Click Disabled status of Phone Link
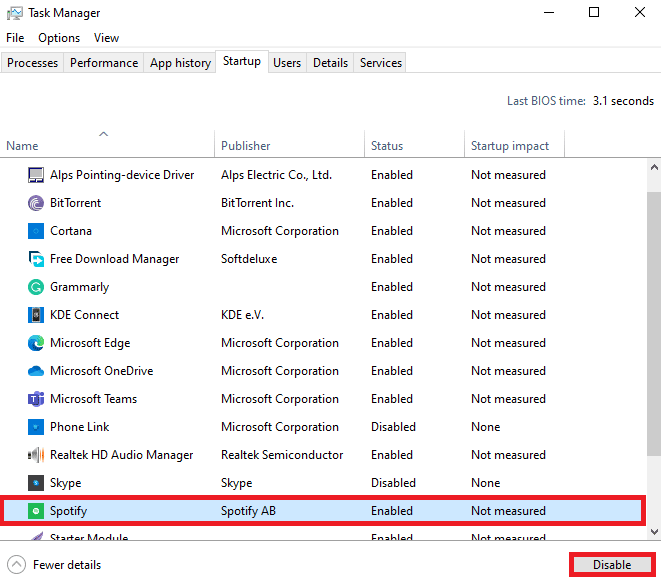Screen dimensions: 661x587 393,427
